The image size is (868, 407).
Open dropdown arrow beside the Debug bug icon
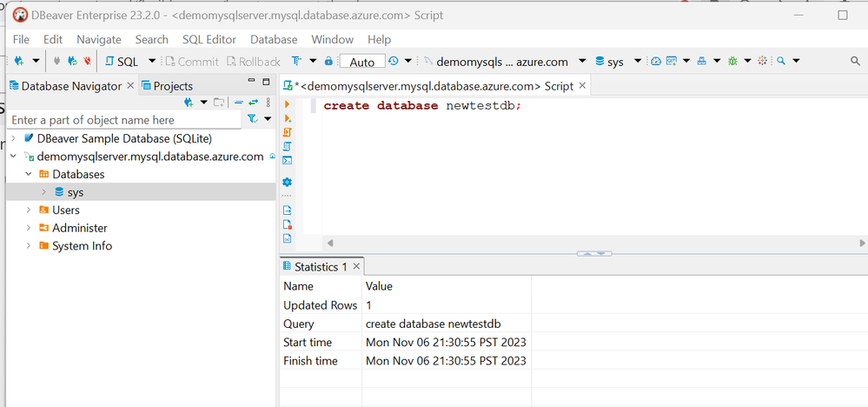point(747,61)
